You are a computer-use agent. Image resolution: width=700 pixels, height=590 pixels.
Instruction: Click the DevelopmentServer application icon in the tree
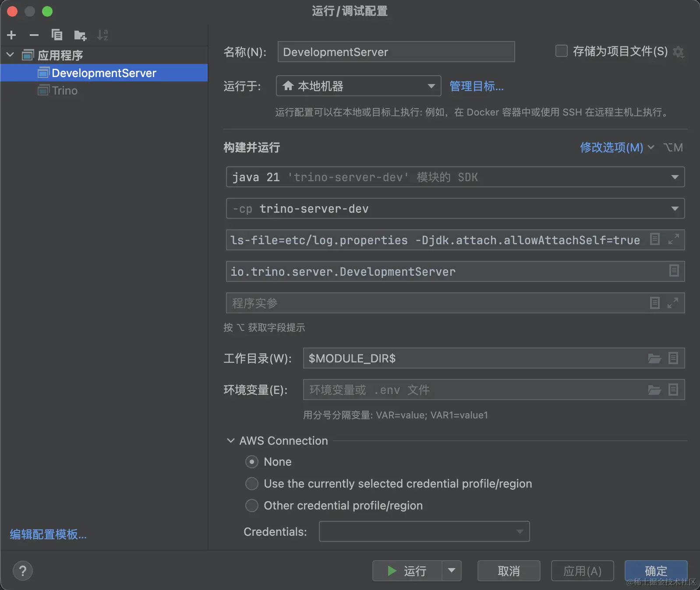point(43,73)
